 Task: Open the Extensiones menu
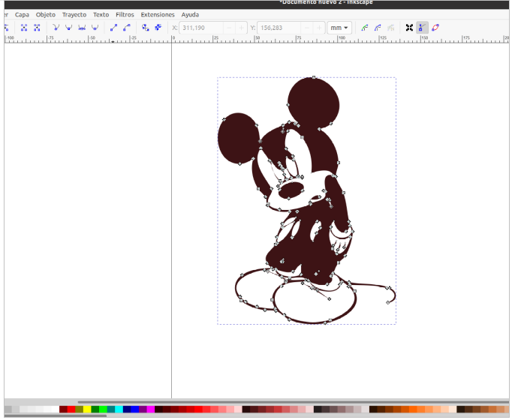coord(158,14)
